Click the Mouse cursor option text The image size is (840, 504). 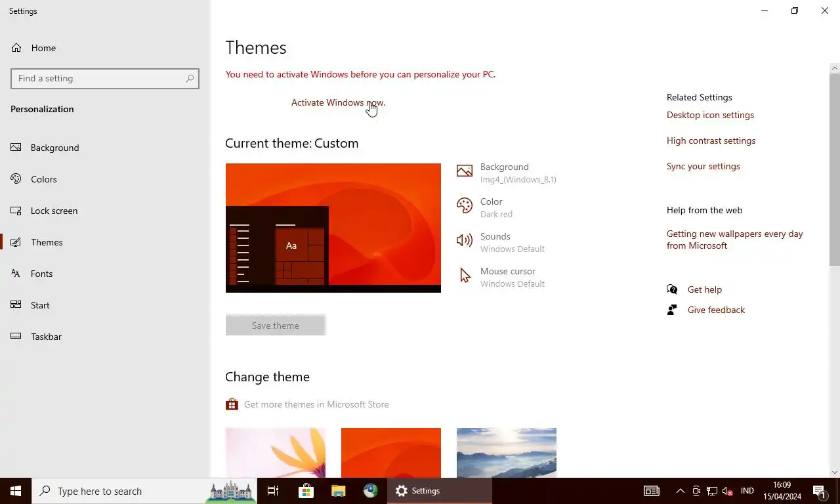click(x=513, y=277)
